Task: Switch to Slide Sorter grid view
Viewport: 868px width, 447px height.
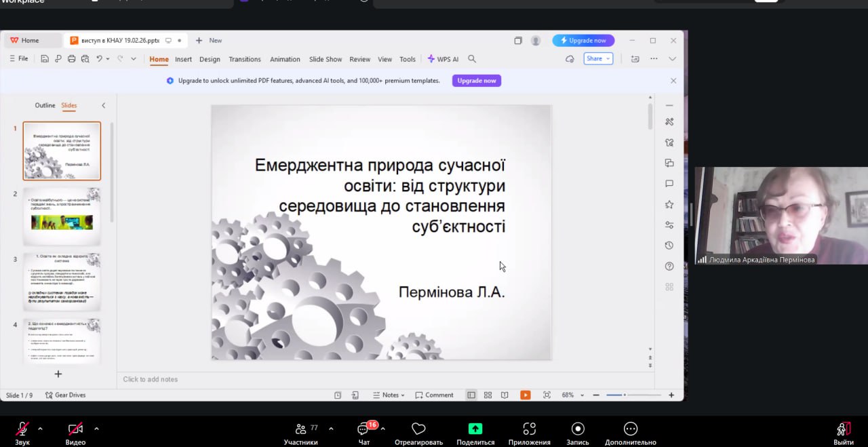Action: (x=488, y=395)
